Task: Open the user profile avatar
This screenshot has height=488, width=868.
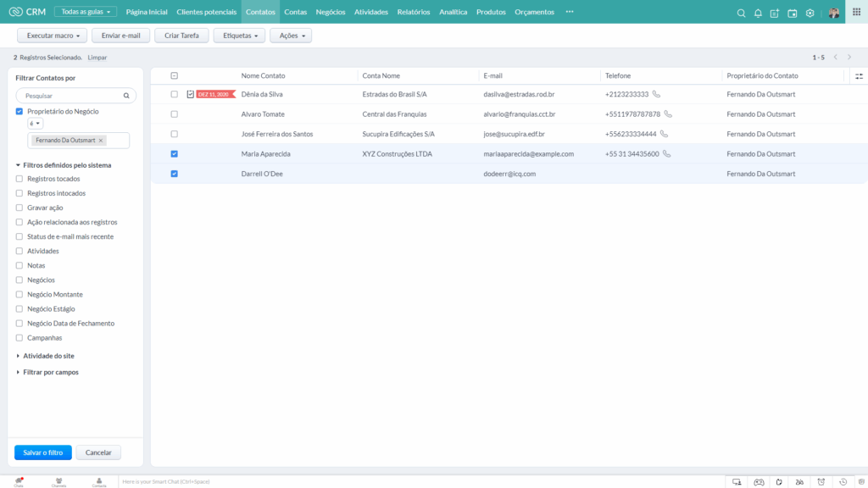Action: pos(834,13)
